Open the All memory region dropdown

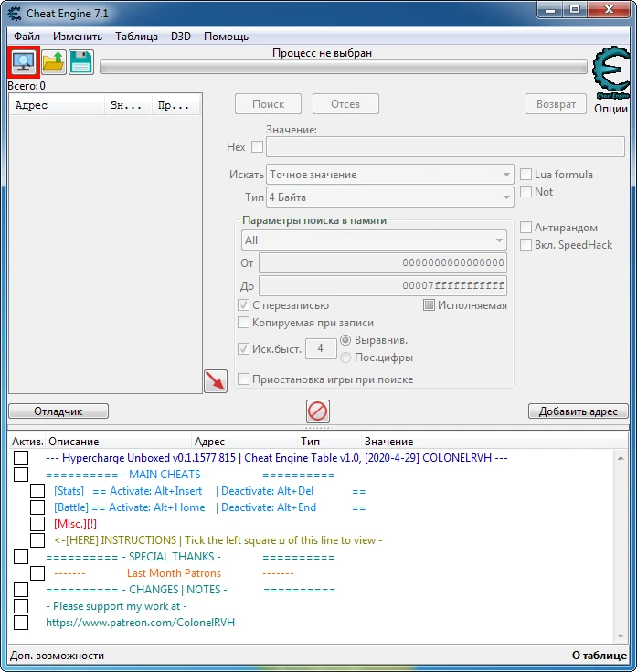(374, 240)
